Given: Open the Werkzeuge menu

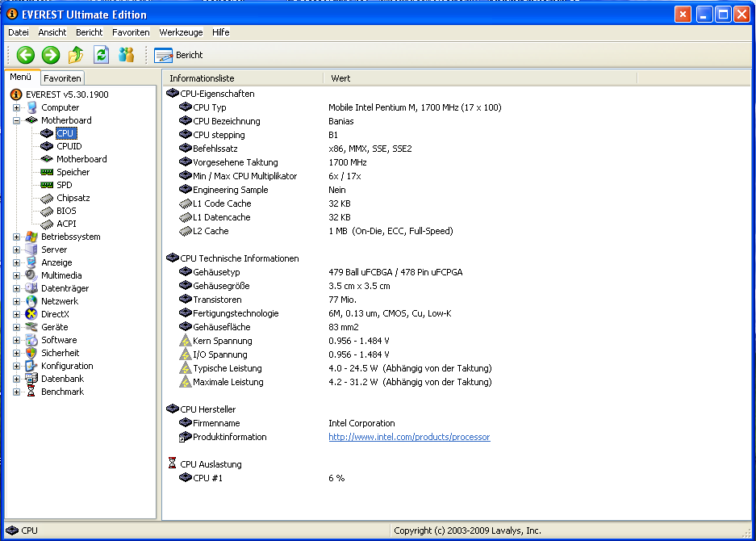Looking at the screenshot, I should tap(181, 32).
